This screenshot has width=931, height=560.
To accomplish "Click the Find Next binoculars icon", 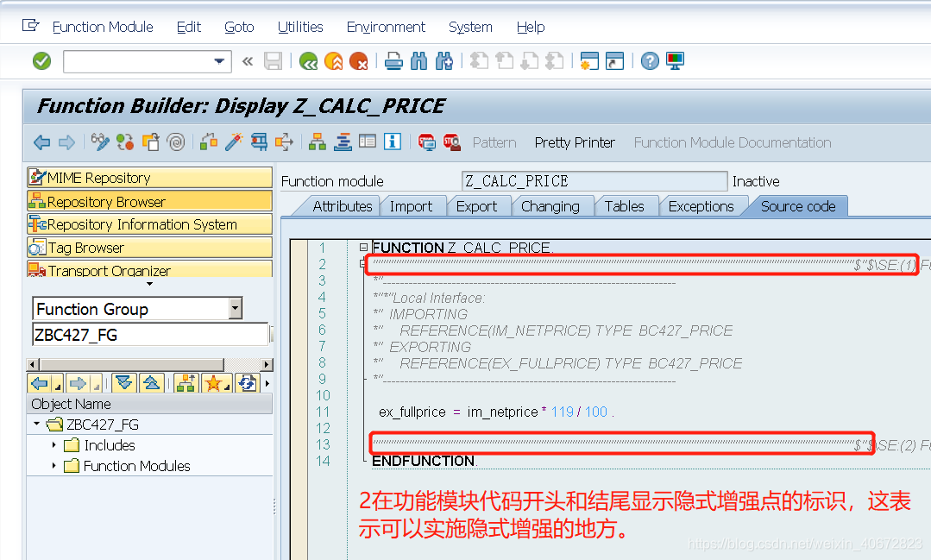I will click(444, 60).
